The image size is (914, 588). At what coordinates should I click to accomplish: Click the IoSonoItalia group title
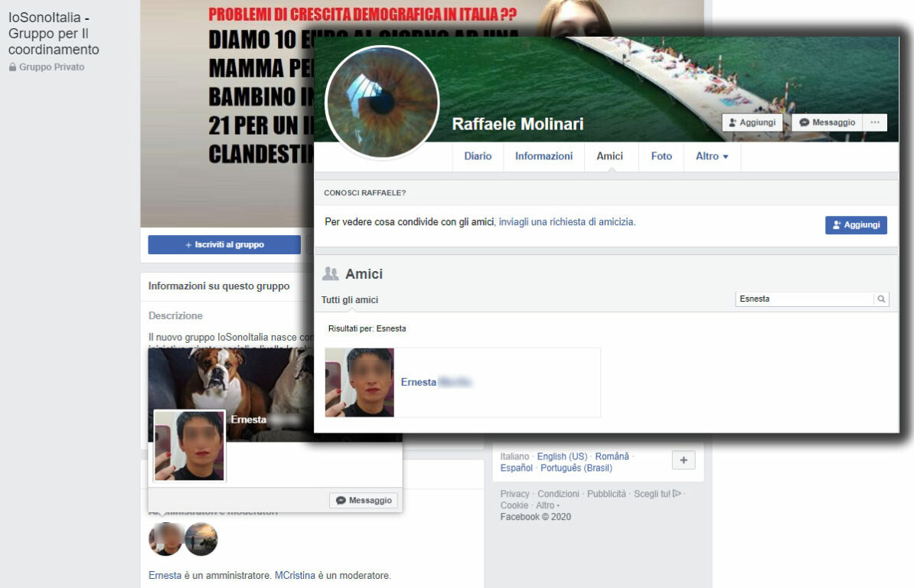point(54,34)
